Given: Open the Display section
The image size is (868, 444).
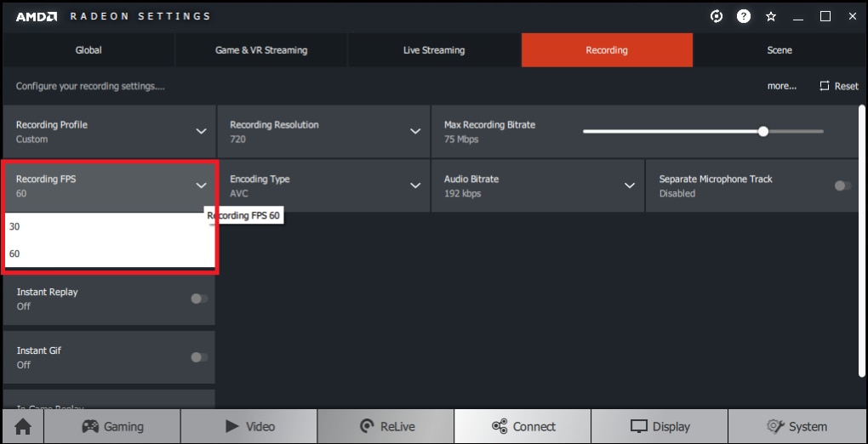Looking at the screenshot, I should [660, 426].
